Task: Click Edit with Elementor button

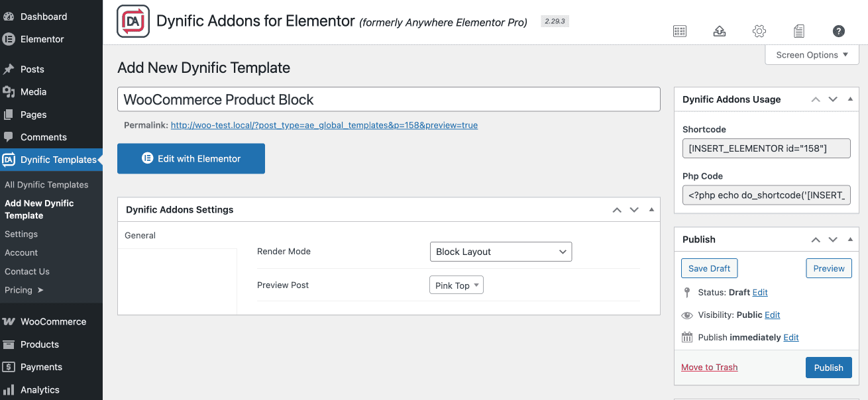Action: click(191, 159)
